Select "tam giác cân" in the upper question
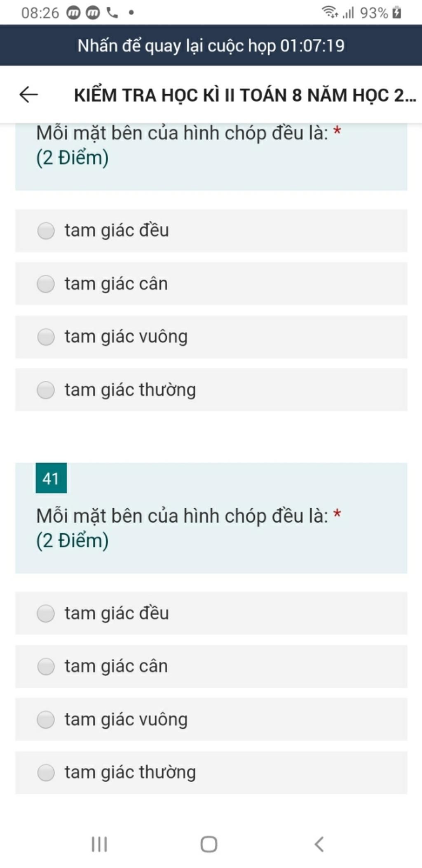 (211, 284)
